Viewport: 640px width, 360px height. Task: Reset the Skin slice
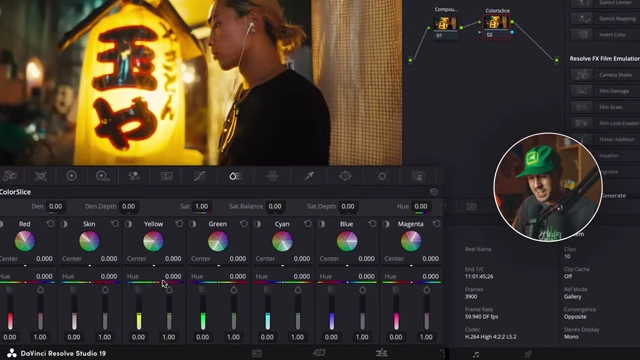coord(115,224)
